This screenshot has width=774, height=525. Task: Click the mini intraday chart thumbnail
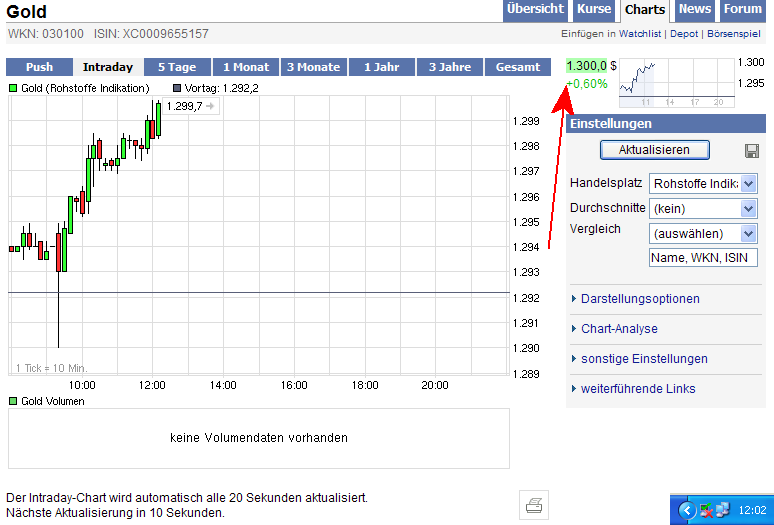[x=676, y=82]
